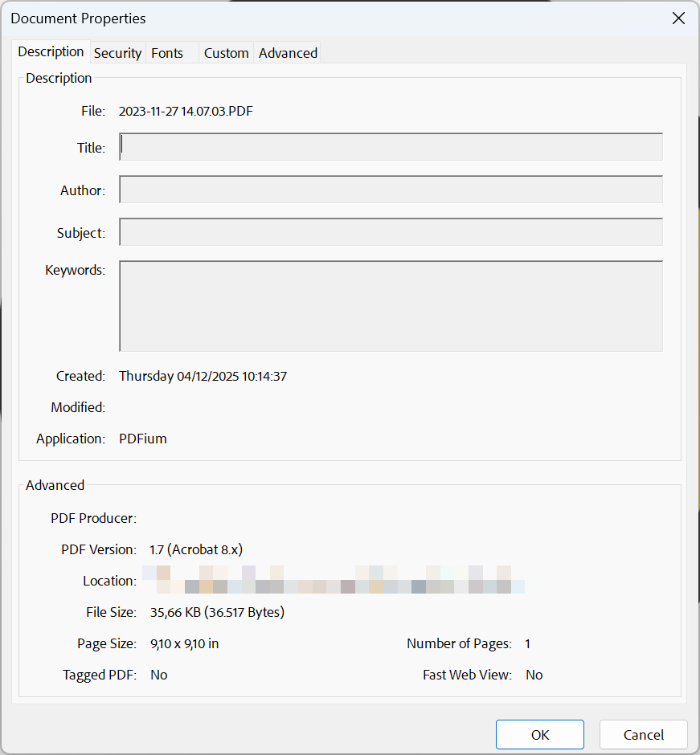Click the Created date value
This screenshot has width=700, height=755.
click(203, 376)
